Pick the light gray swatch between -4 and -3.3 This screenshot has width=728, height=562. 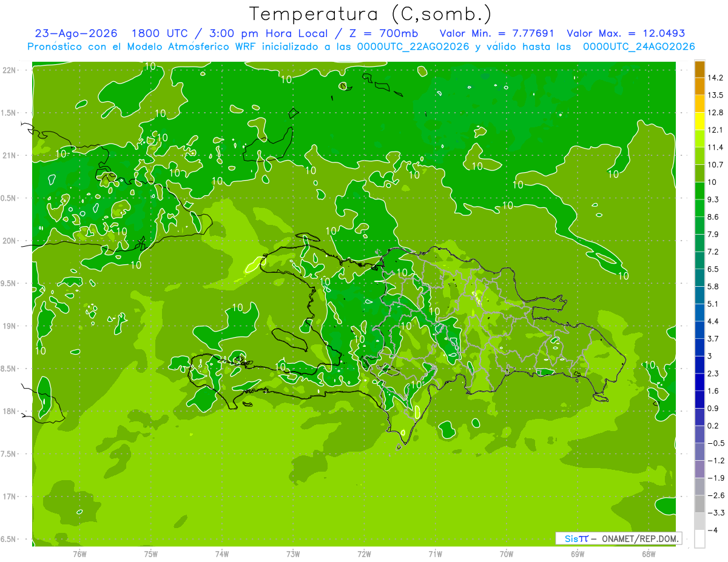tap(699, 521)
